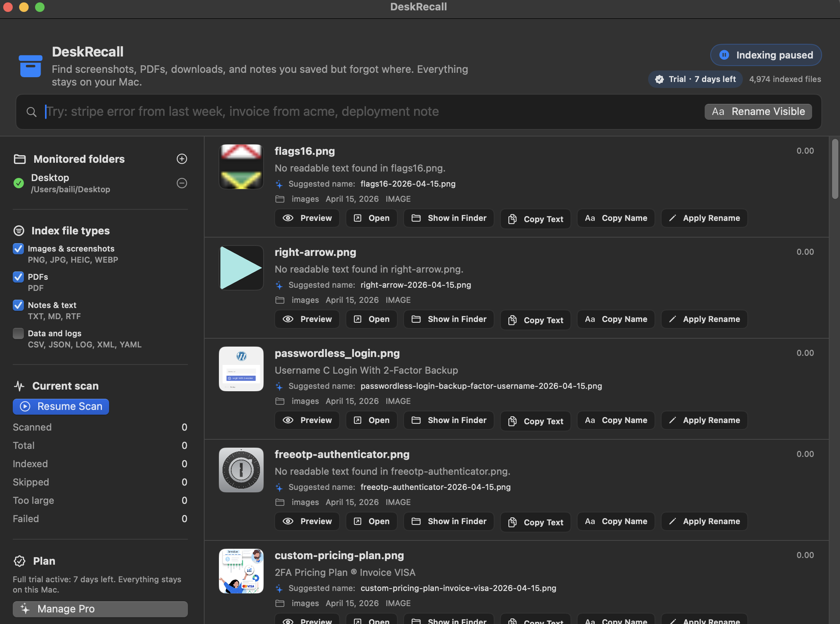840x624 pixels.
Task: Click Trial 7 days left badge
Action: pos(695,79)
